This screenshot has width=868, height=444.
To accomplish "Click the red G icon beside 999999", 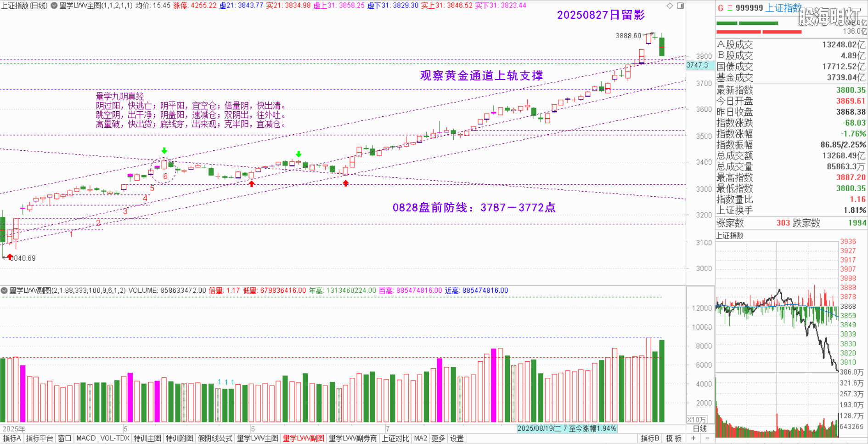I will 721,8.
